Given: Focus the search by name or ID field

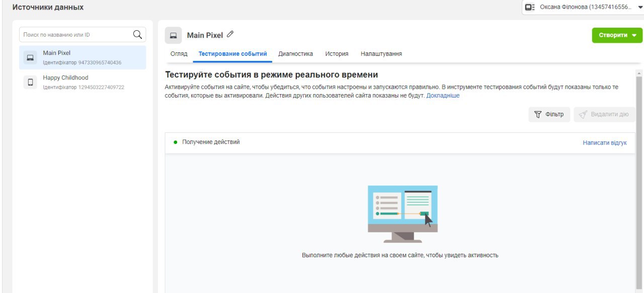Looking at the screenshot, I should coord(83,35).
